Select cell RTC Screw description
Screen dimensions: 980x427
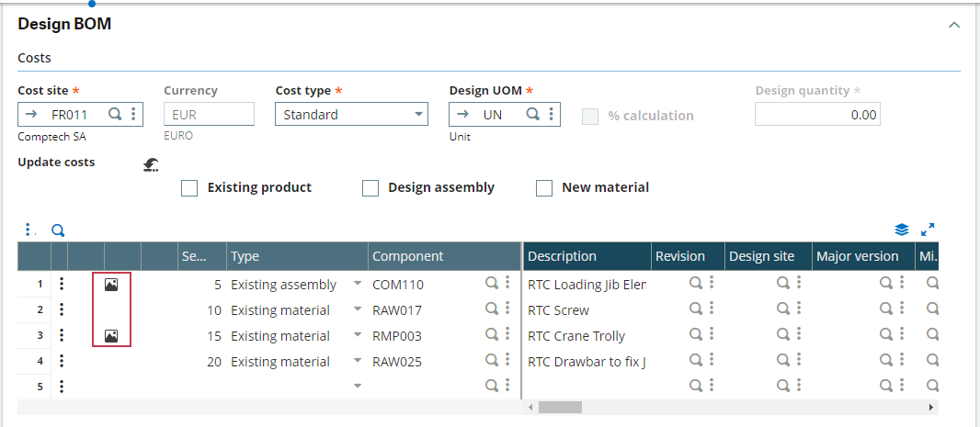pyautogui.click(x=587, y=310)
